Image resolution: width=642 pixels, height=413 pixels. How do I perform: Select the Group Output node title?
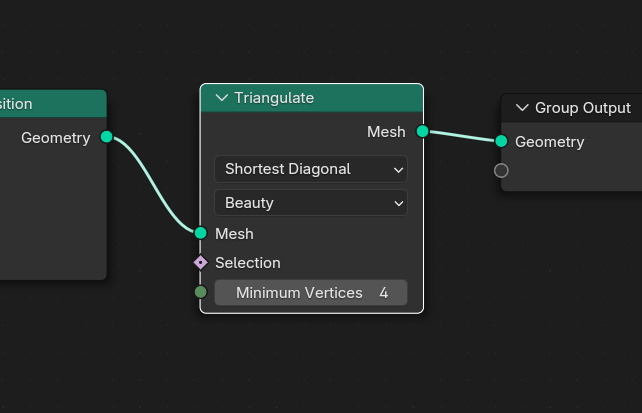tap(583, 108)
